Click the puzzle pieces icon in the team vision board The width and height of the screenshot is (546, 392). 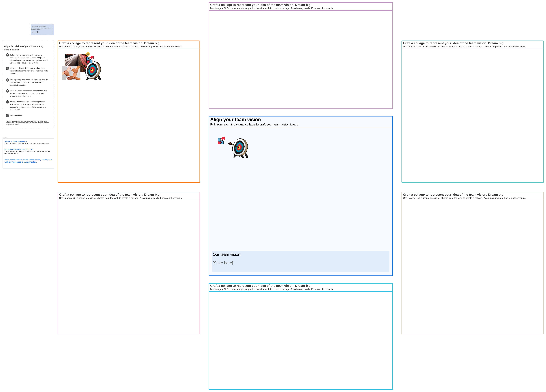pyautogui.click(x=221, y=141)
